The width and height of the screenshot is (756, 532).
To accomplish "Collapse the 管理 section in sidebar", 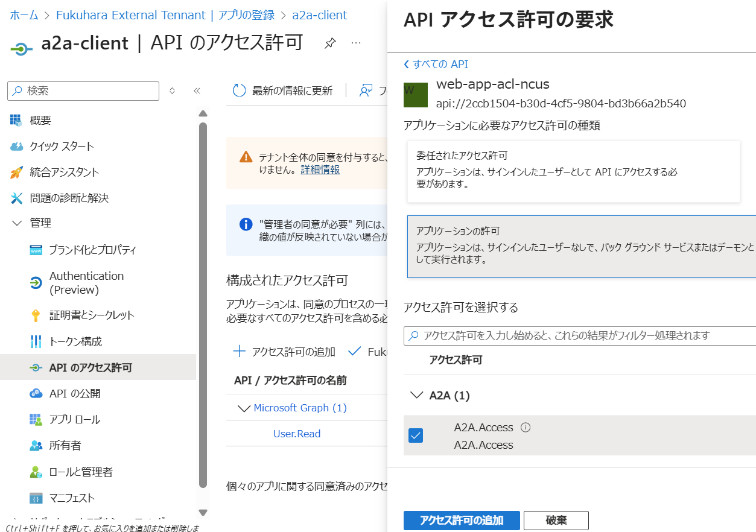I will click(x=17, y=223).
